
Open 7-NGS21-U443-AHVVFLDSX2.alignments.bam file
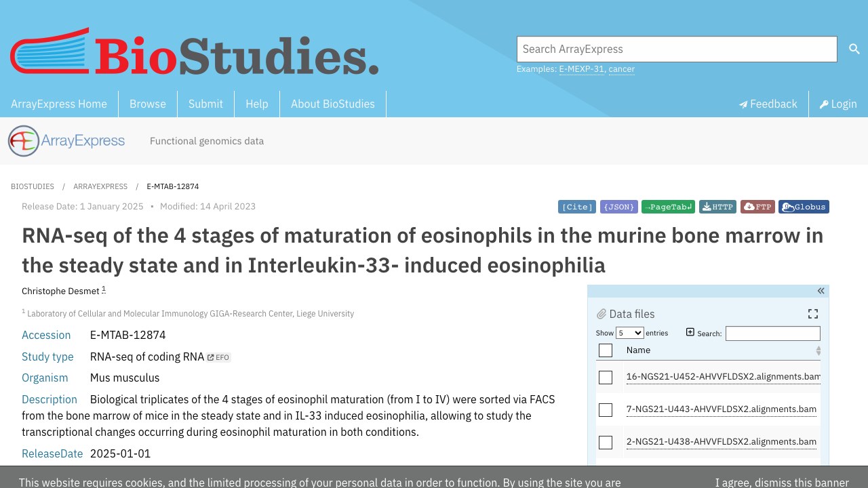coord(722,409)
